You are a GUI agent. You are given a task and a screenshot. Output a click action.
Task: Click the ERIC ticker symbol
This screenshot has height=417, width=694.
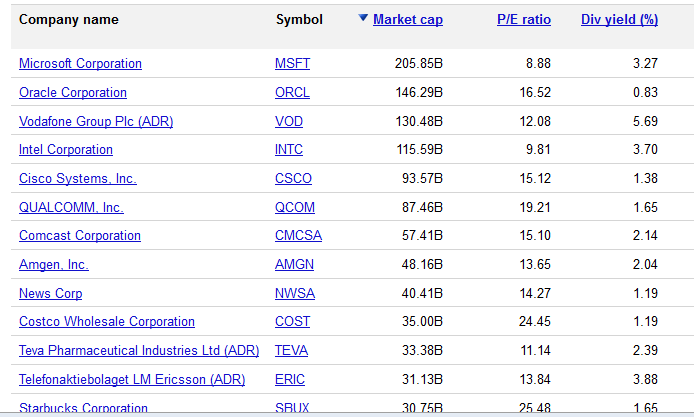pos(289,379)
